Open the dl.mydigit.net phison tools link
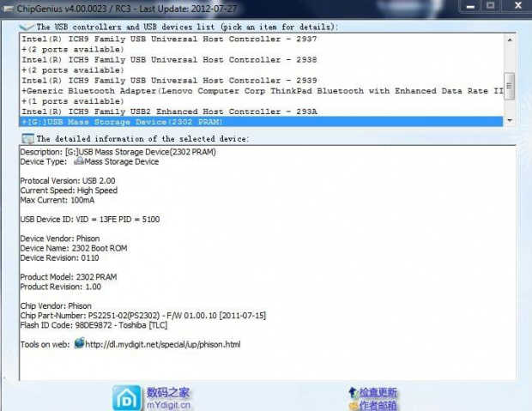The height and width of the screenshot is (411, 532). pos(163,344)
